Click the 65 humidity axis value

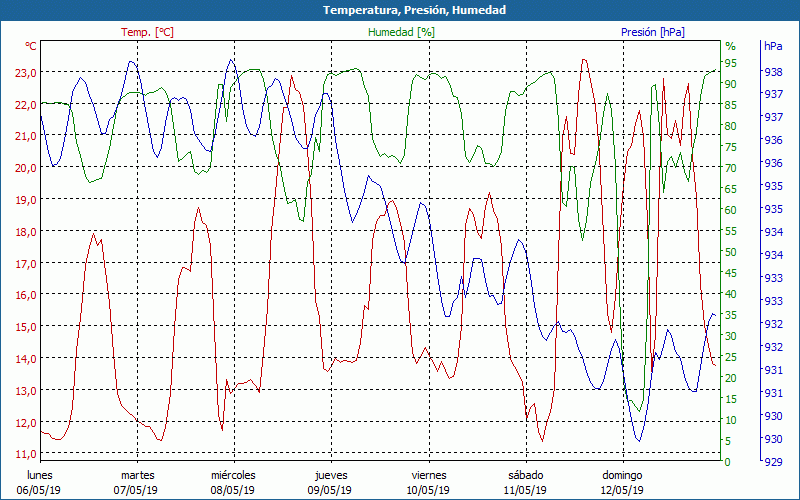tap(731, 189)
